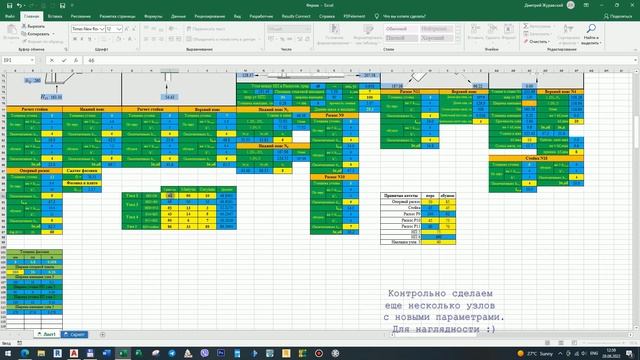The image size is (640, 360).
Task: Confirm entry with formula bar checkmark
Action: [64, 60]
